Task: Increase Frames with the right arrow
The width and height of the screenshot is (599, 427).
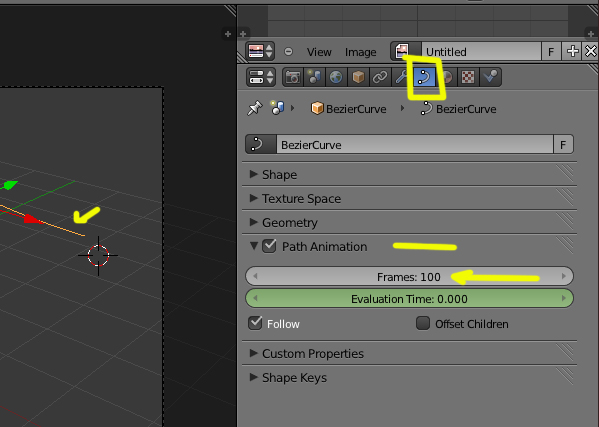Action: 563,276
